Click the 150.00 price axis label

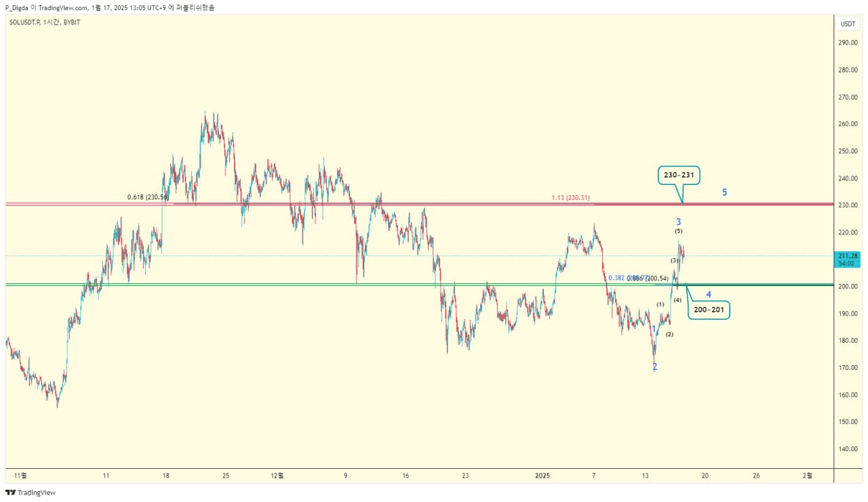pos(848,422)
